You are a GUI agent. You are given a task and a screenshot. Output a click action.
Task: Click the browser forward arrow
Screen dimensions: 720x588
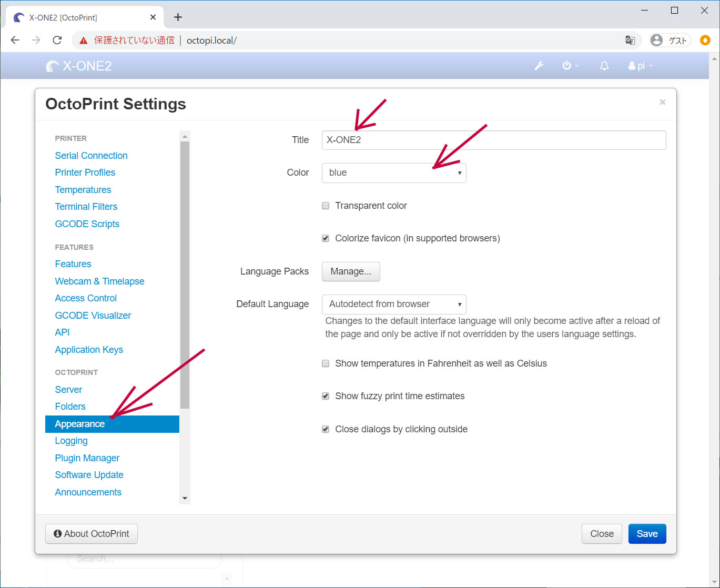click(x=36, y=40)
